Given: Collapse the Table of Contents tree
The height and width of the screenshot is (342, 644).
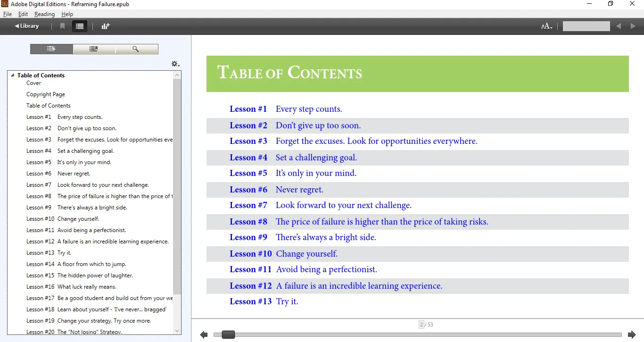Looking at the screenshot, I should click(13, 75).
